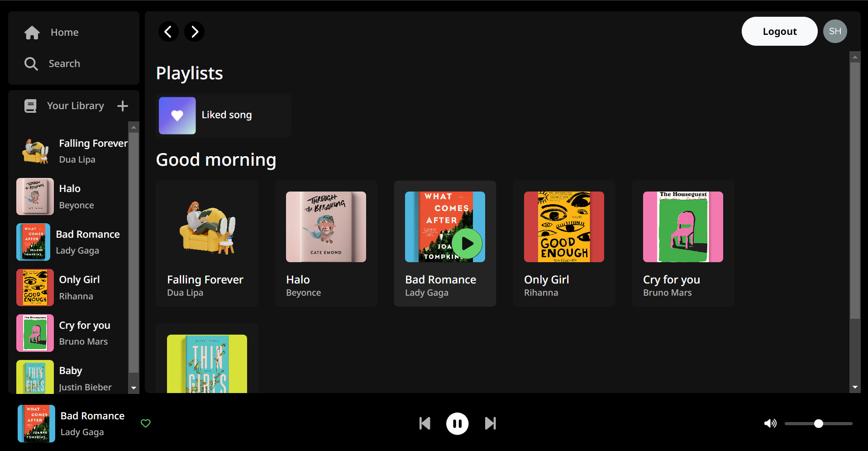Click the Logout button

(x=779, y=31)
